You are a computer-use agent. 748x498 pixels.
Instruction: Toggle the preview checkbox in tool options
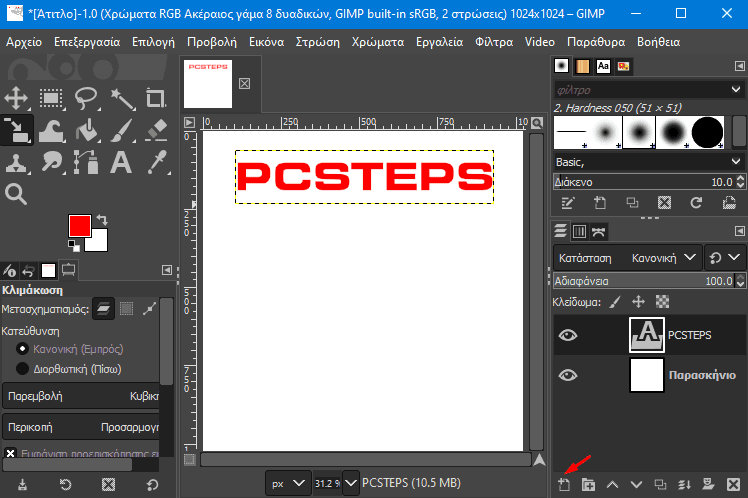coord(10,453)
